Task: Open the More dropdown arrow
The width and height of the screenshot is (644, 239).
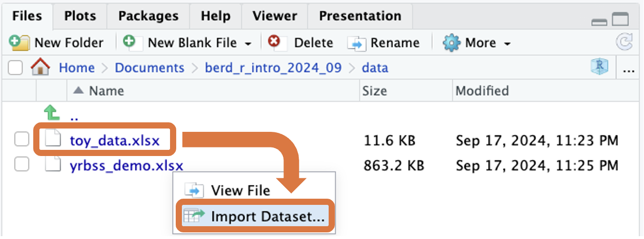Action: [x=507, y=44]
